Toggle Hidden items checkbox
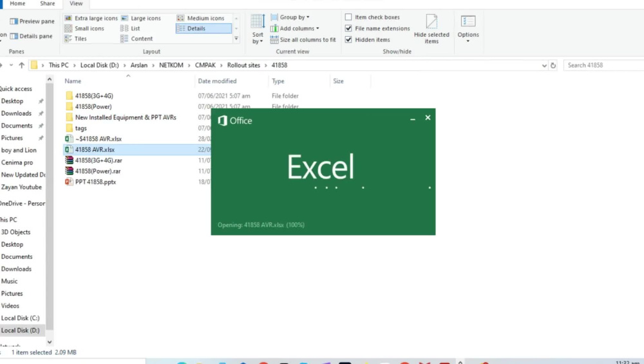Viewport: 644px width, 364px height. coord(348,39)
